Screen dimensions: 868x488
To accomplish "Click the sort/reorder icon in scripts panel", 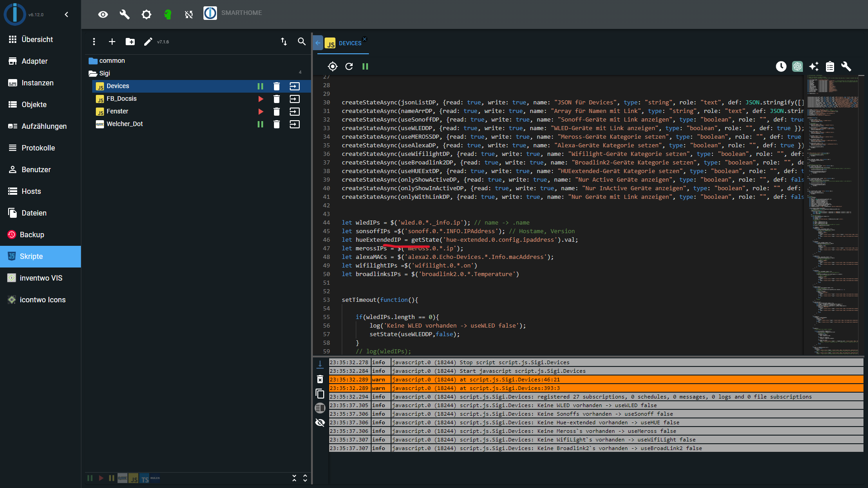I will (283, 41).
